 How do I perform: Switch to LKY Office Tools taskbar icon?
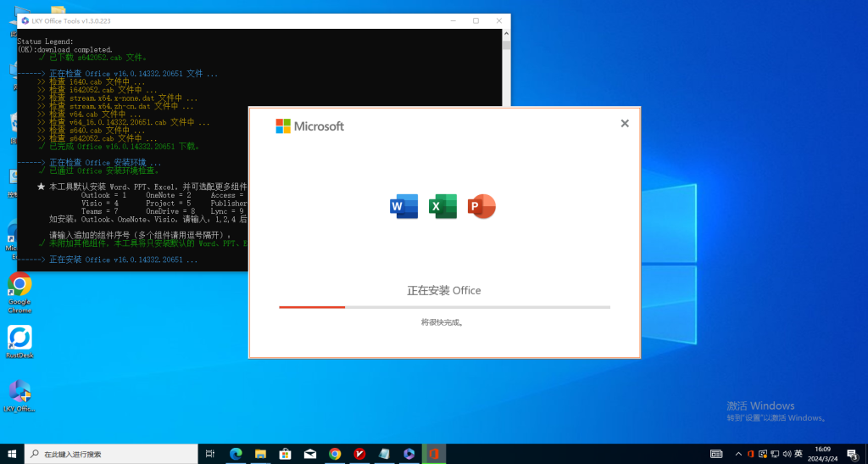[409, 454]
